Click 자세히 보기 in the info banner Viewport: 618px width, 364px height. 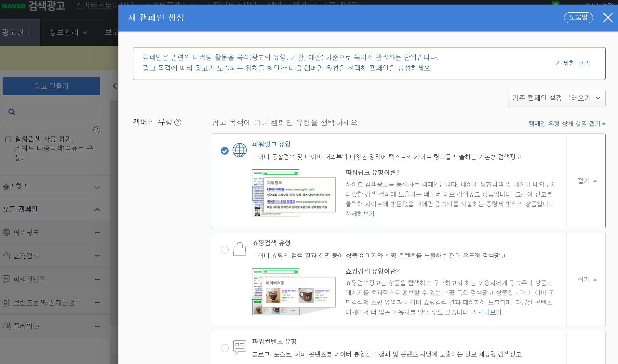point(573,63)
